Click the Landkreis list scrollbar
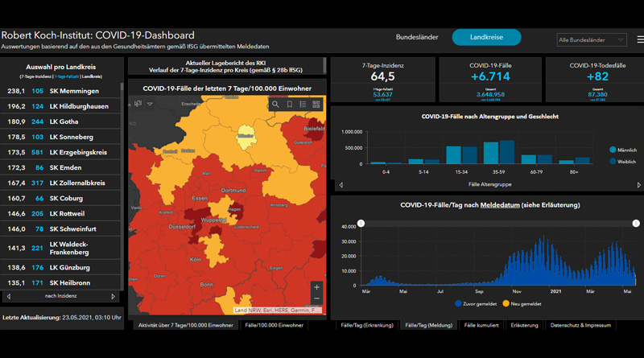The image size is (644, 358). point(122,87)
